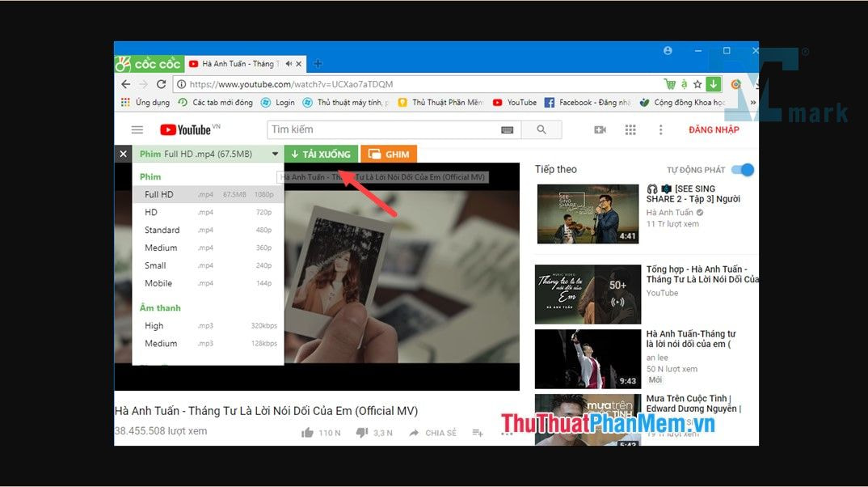Open the YouTube apps grid icon
868x487 pixels.
pyautogui.click(x=630, y=129)
